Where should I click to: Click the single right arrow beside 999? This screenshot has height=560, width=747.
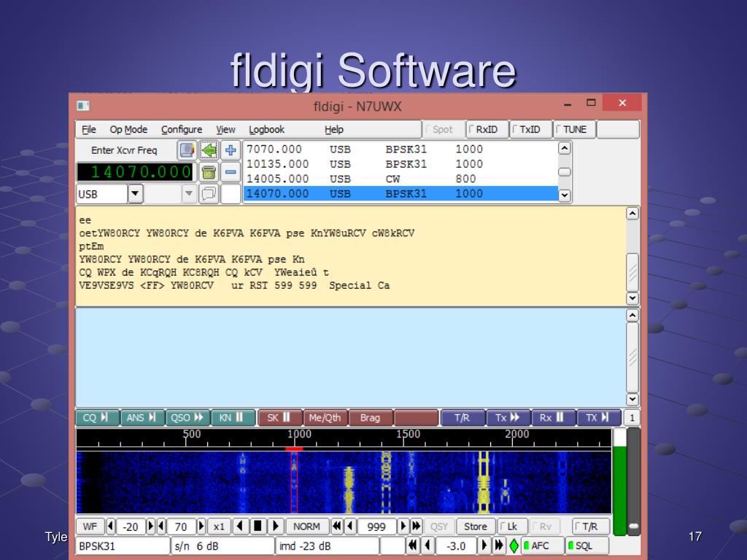coord(403,526)
